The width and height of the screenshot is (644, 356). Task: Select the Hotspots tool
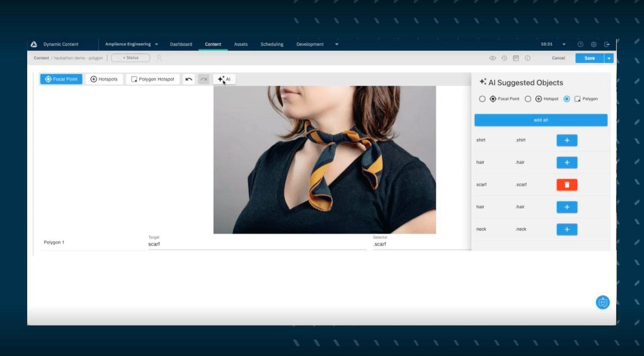pos(104,79)
